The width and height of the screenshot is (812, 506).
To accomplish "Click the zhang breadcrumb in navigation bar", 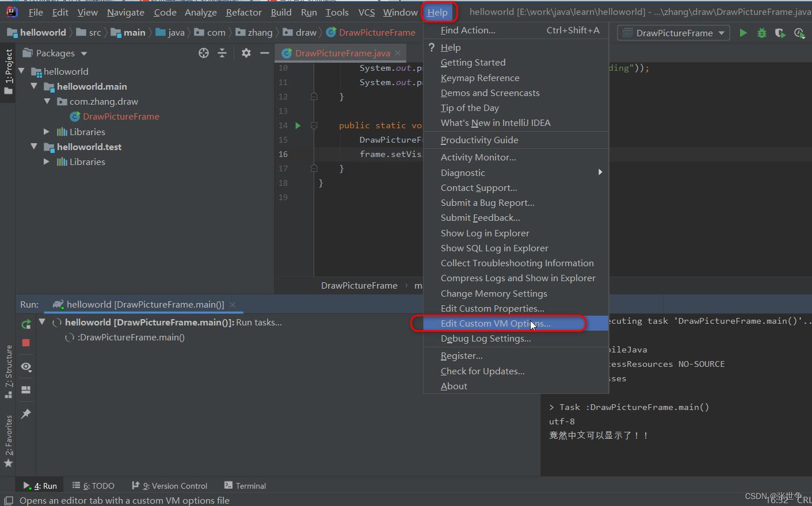I will 254,32.
